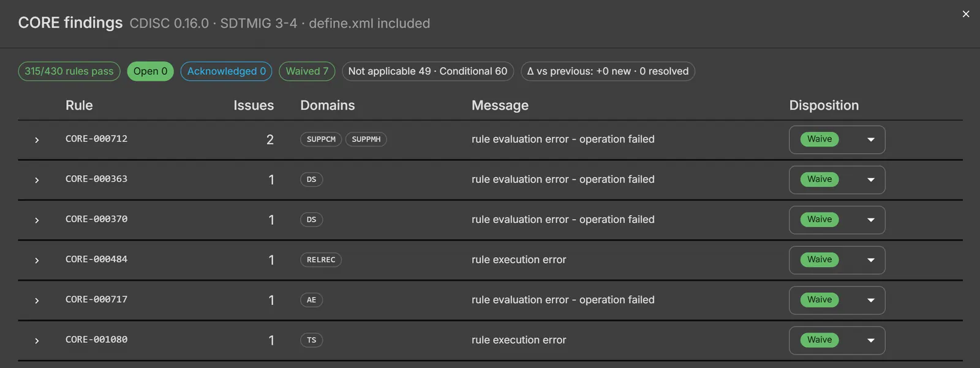
Task: Sort by the Disposition column header
Action: pos(824,105)
